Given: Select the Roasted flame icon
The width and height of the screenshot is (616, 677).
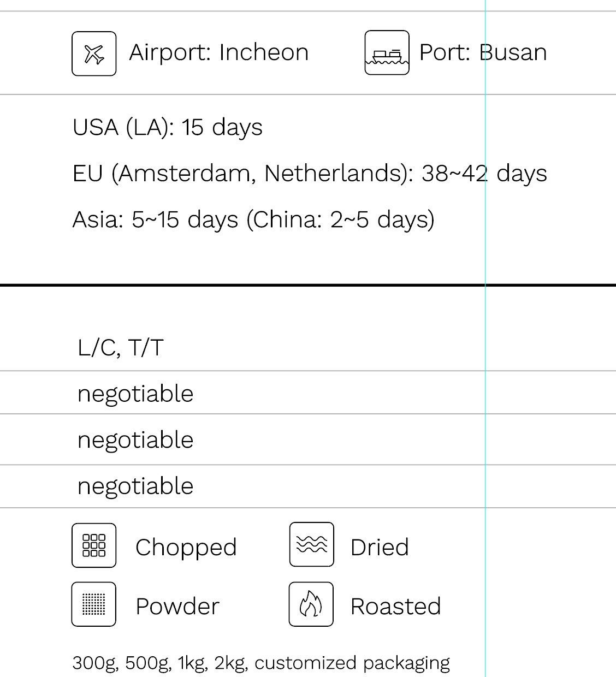Looking at the screenshot, I should [311, 604].
